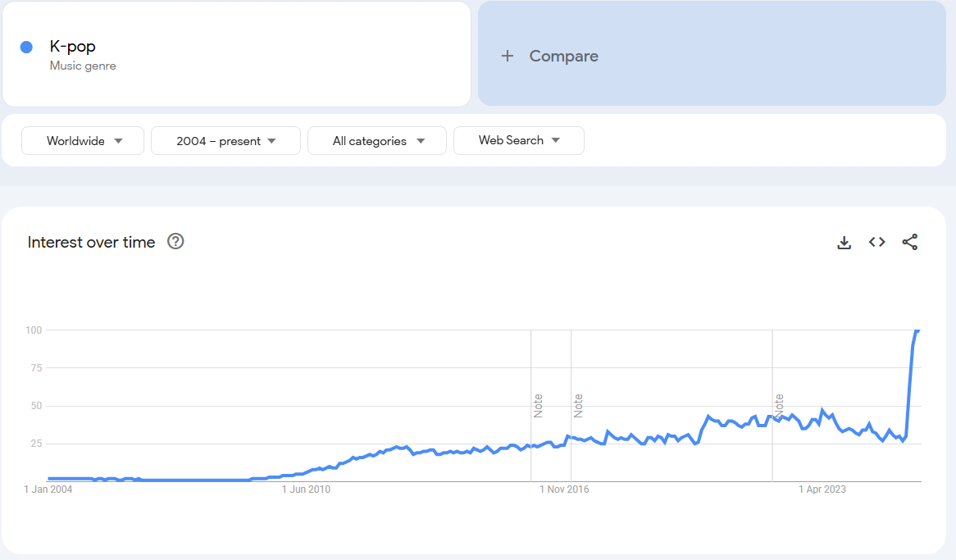Open the Web Search type dropdown
This screenshot has height=560, width=956.
point(519,140)
